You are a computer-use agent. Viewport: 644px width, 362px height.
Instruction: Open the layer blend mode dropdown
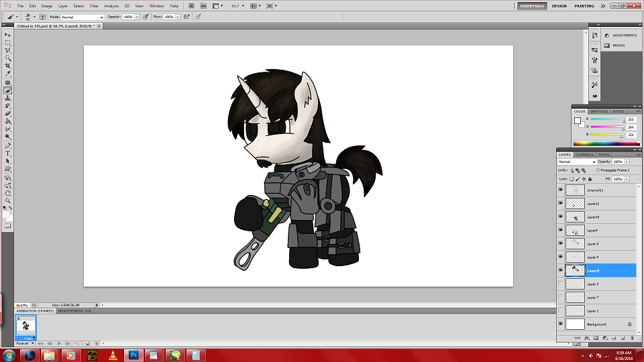[577, 162]
